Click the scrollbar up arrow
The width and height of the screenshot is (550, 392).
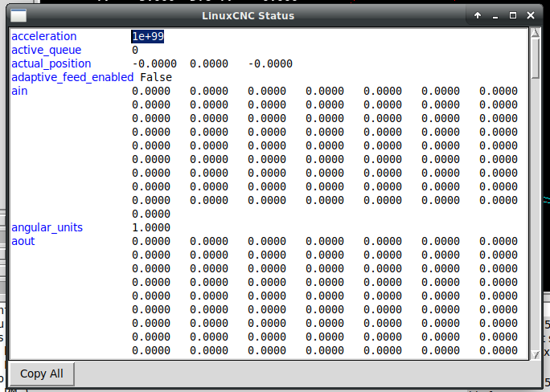535,33
